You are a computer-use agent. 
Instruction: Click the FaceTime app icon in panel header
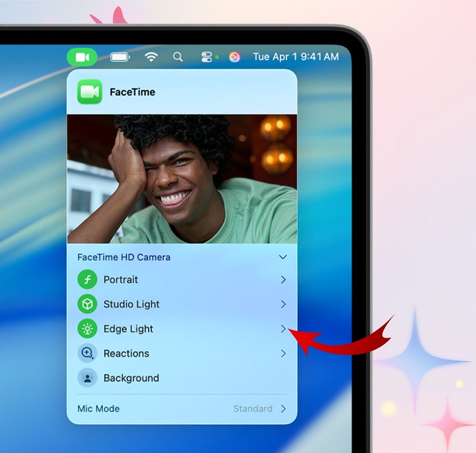(x=89, y=92)
